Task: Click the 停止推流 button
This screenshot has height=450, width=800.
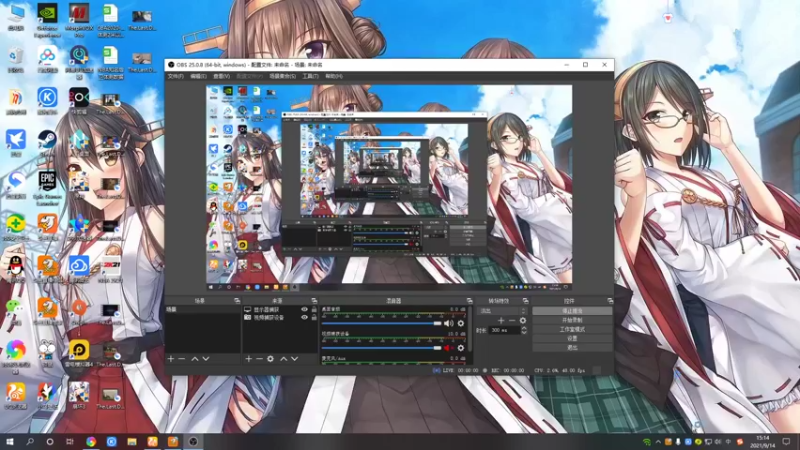Action: click(x=572, y=311)
